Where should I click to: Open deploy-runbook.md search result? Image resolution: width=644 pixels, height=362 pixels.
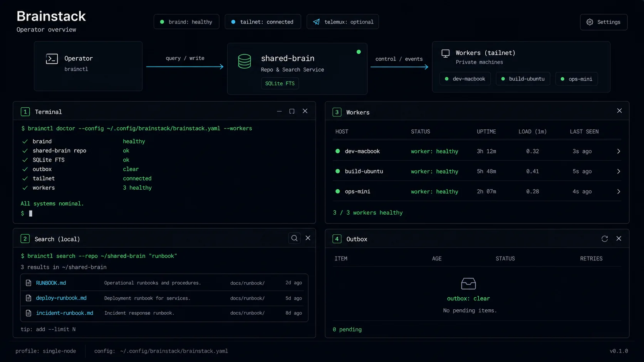coord(61,298)
